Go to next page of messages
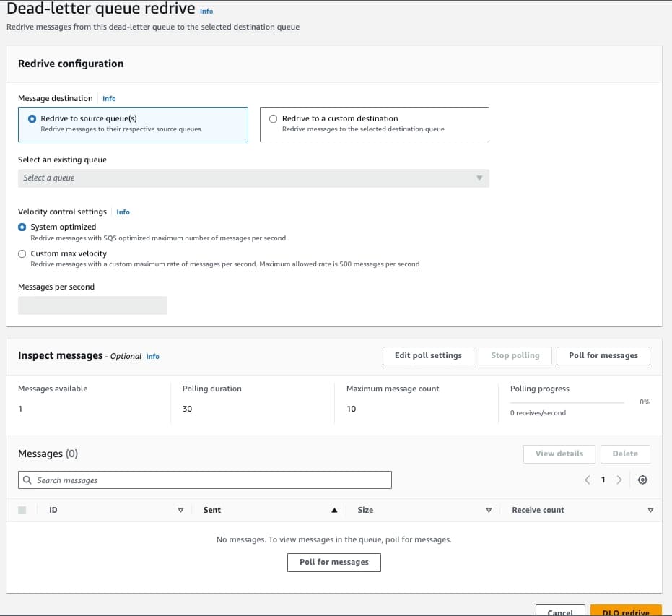672x616 pixels. pyautogui.click(x=619, y=480)
